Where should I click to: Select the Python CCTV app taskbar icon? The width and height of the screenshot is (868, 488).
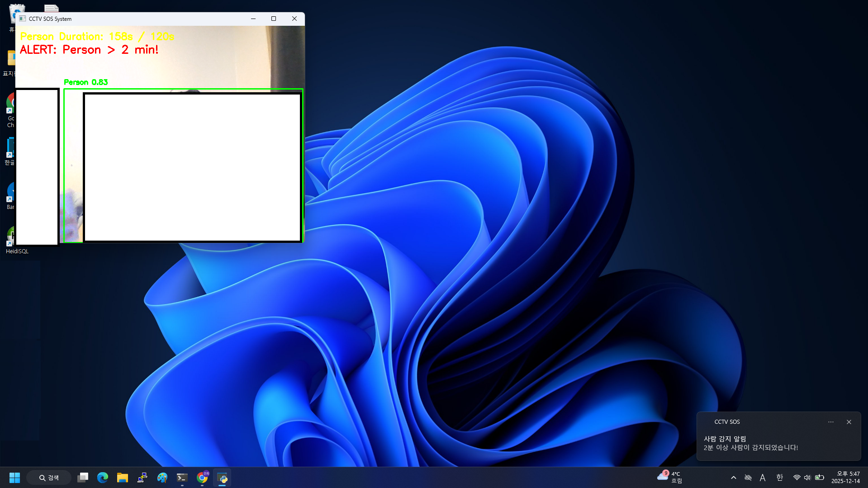pos(222,478)
